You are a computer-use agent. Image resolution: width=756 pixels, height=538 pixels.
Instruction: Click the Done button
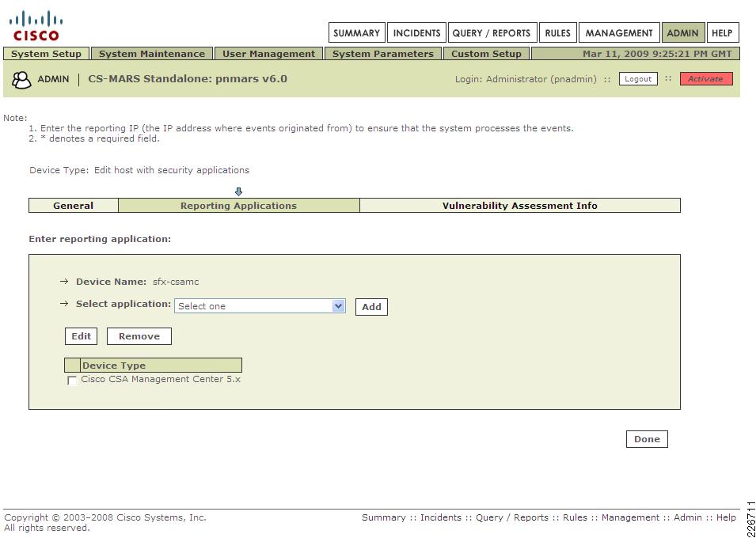647,439
